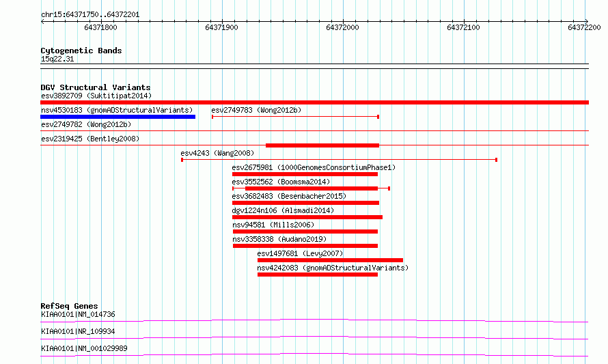The width and height of the screenshot is (608, 364).
Task: Open the DGV Structural Variants track heading
Action: [x=96, y=87]
